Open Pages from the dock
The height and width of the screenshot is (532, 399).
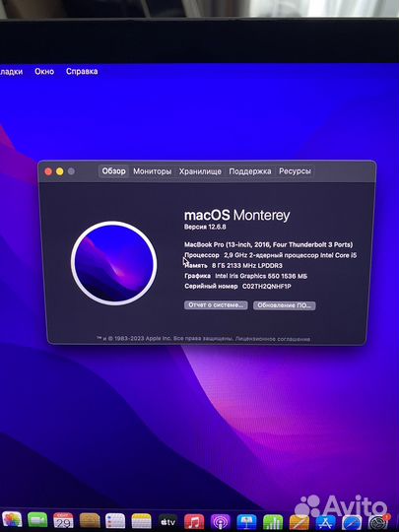point(299,523)
